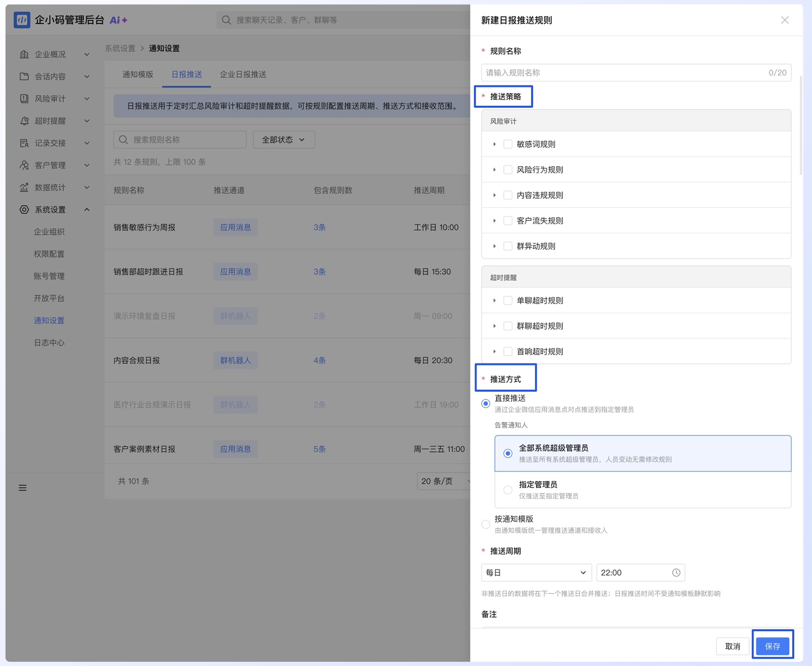Close the 新建日报推送规则 drawer

click(x=784, y=20)
